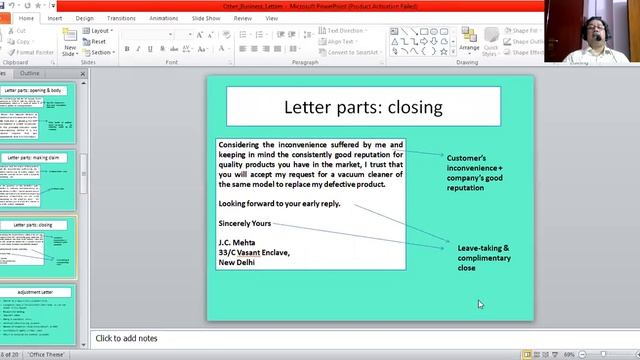Screen dimensions: 640x360
Task: Click the Cut button
Action: [17, 31]
